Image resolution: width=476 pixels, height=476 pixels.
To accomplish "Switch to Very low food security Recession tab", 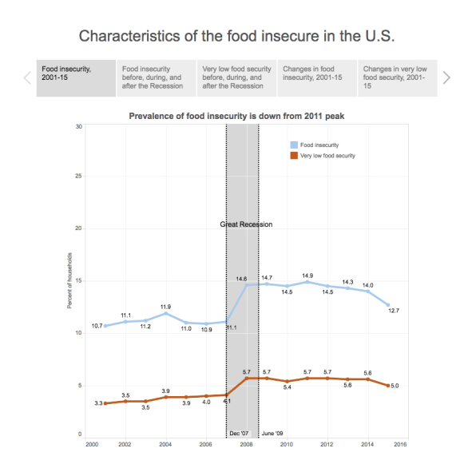I will [236, 78].
